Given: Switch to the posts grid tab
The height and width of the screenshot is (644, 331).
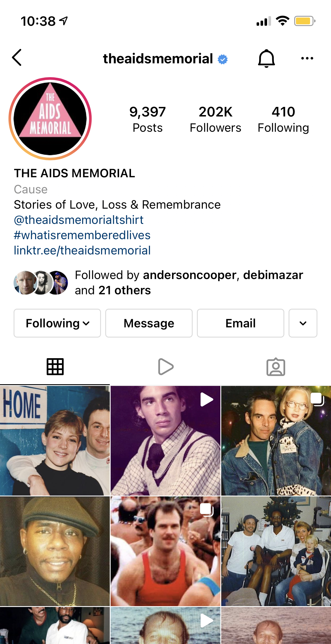Looking at the screenshot, I should pyautogui.click(x=55, y=367).
